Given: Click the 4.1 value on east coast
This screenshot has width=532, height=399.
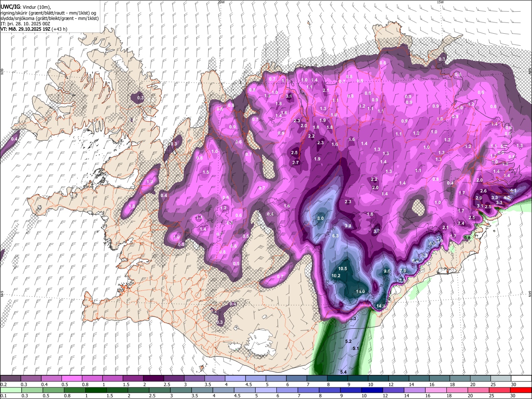Looking at the screenshot, I should click(513, 190).
